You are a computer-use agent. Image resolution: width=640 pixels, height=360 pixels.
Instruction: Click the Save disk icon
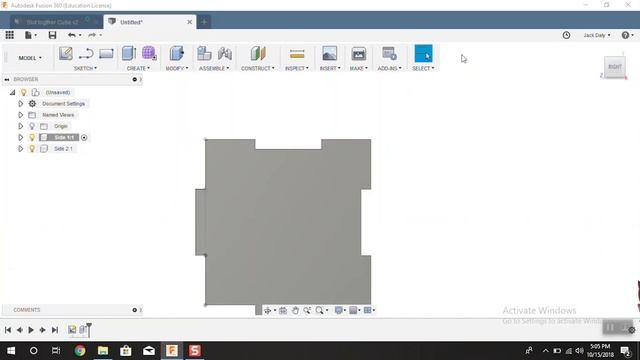pyautogui.click(x=52, y=35)
